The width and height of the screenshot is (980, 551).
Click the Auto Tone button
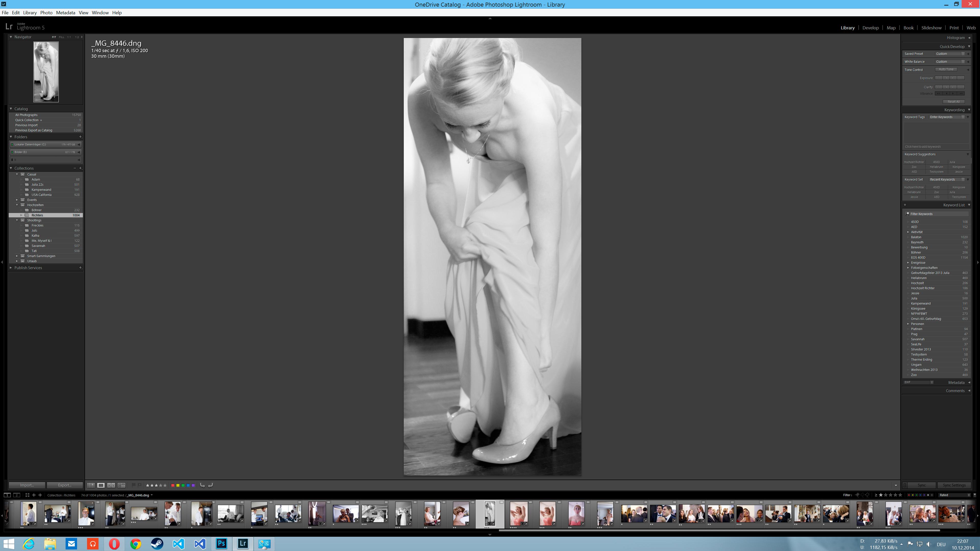946,70
